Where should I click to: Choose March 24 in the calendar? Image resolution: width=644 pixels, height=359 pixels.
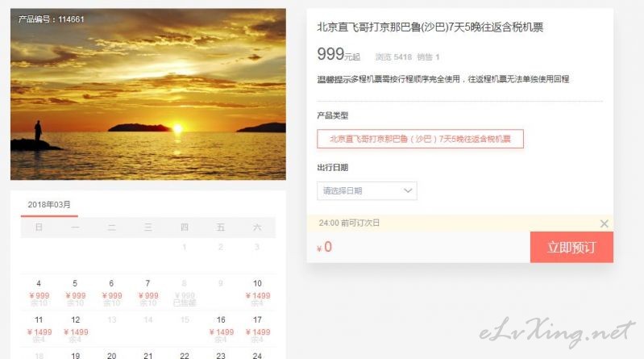point(257,355)
